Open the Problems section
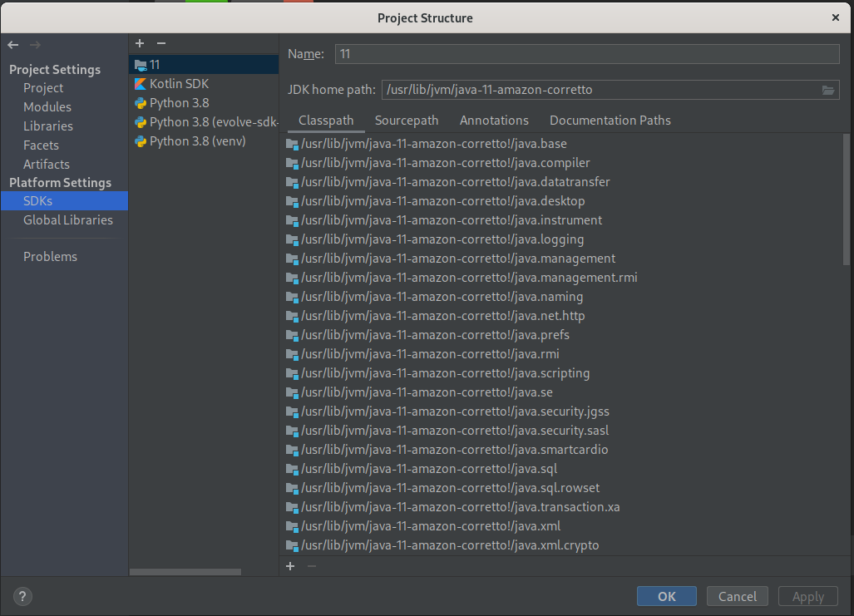The image size is (854, 616). [x=50, y=257]
